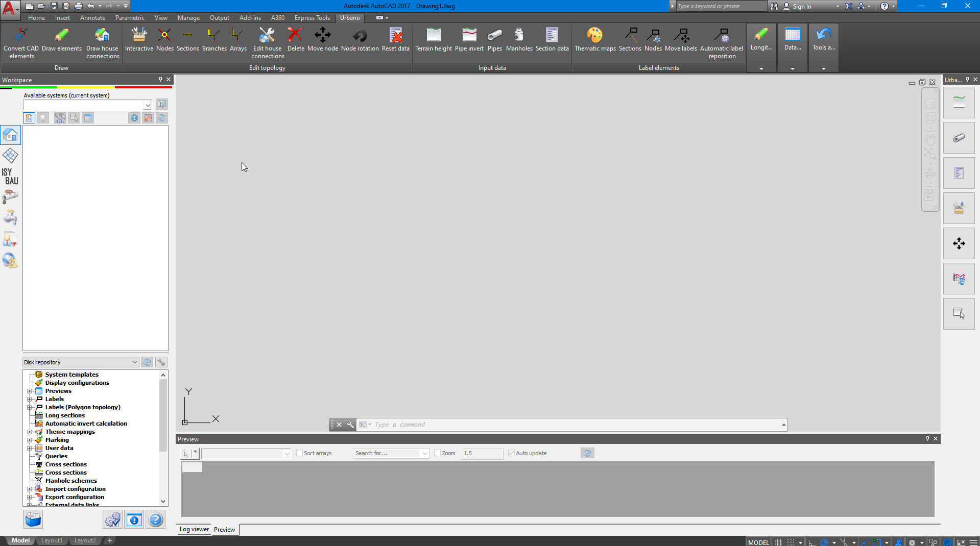This screenshot has width=980, height=546.
Task: Open the Disk repository dropdown
Action: click(135, 362)
